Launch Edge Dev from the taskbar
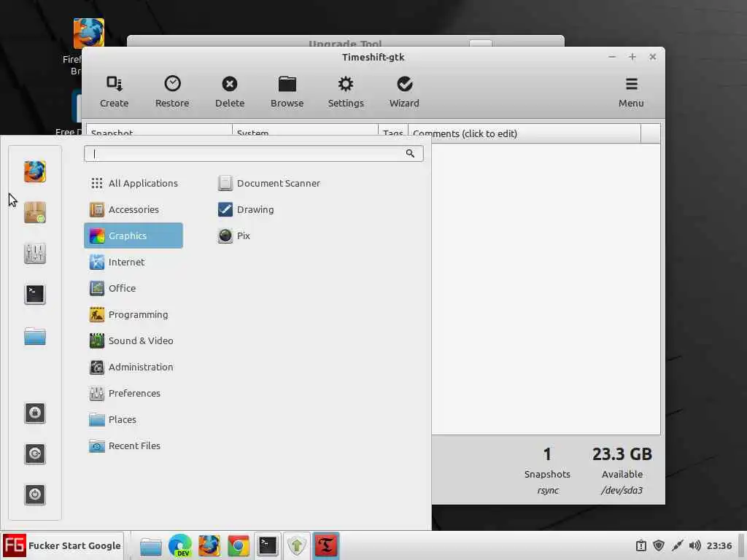Screen dimensions: 747x560 point(180,545)
